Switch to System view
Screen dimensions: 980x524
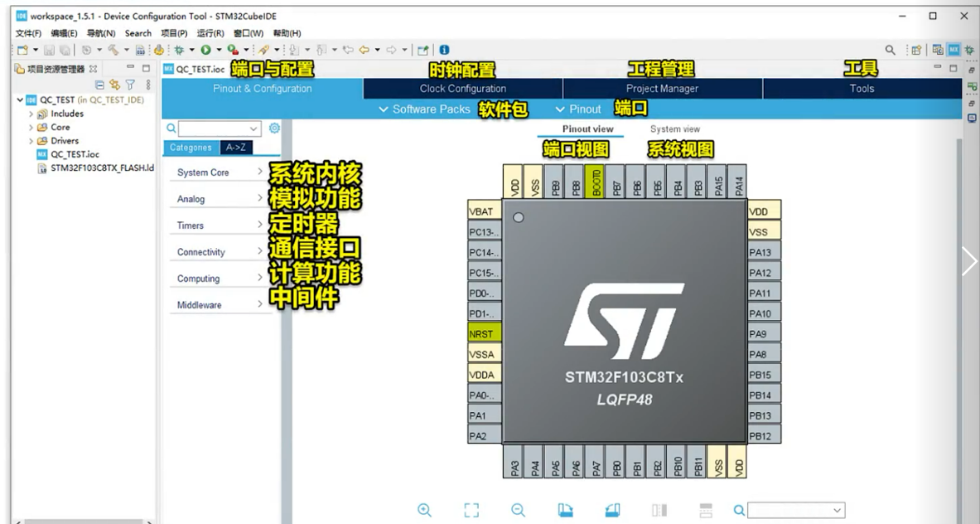(675, 129)
